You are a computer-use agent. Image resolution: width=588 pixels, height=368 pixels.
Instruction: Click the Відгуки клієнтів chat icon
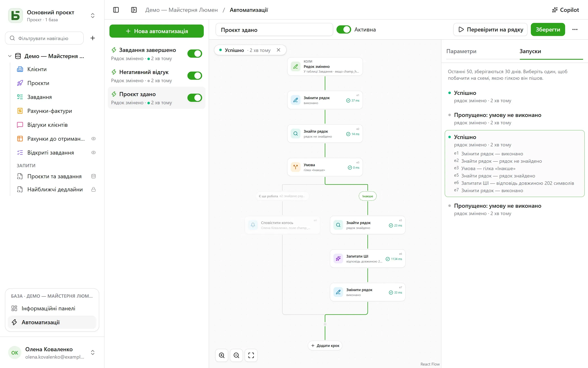20,125
